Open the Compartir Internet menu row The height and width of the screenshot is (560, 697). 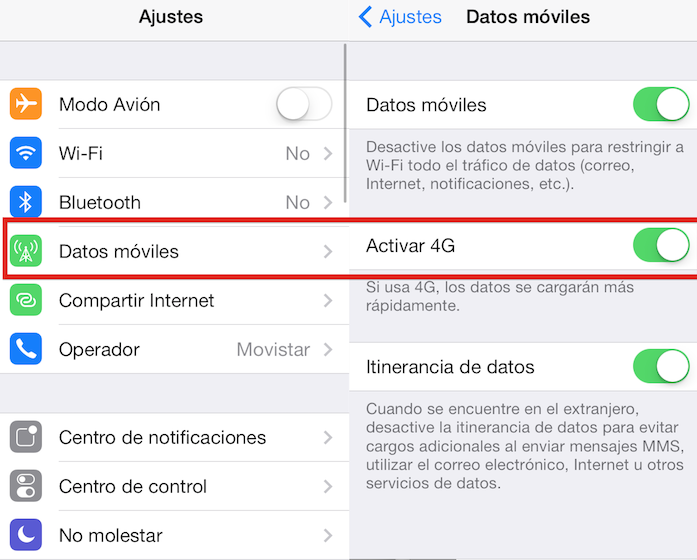pos(174,300)
